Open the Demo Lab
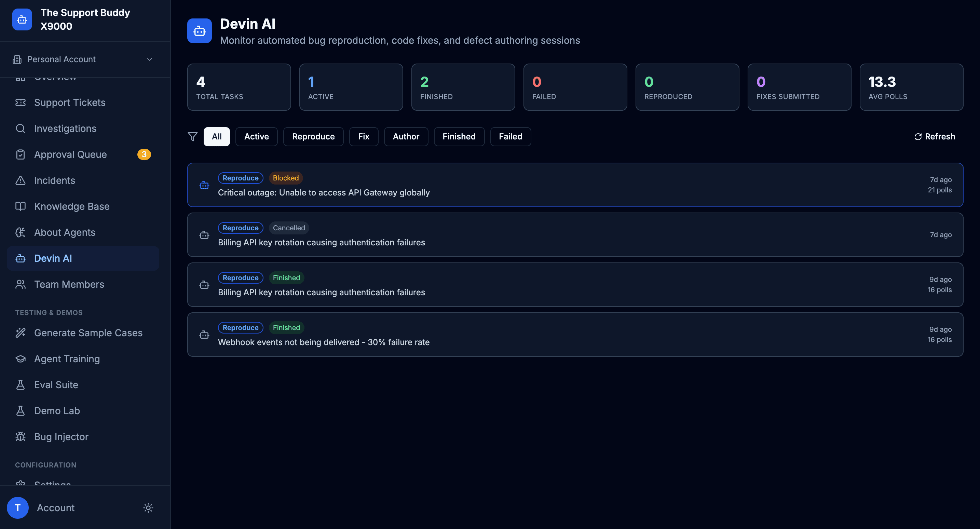The image size is (980, 529). pos(83,411)
